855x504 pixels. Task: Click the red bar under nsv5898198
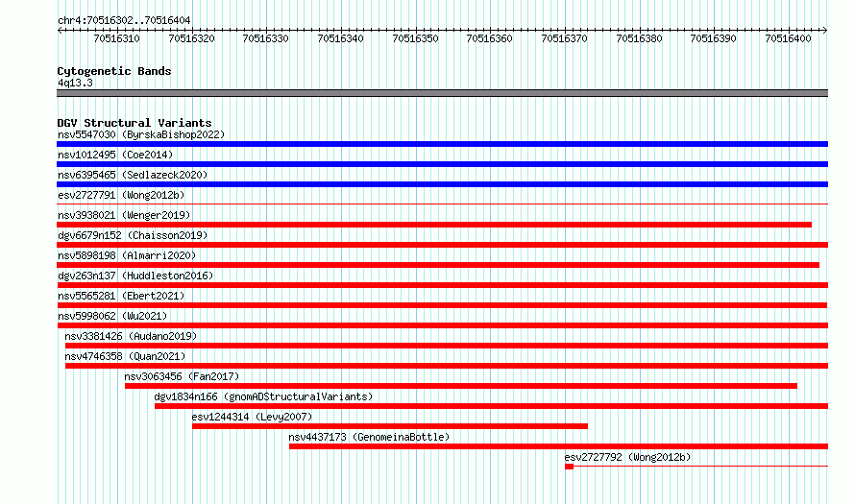coord(438,265)
